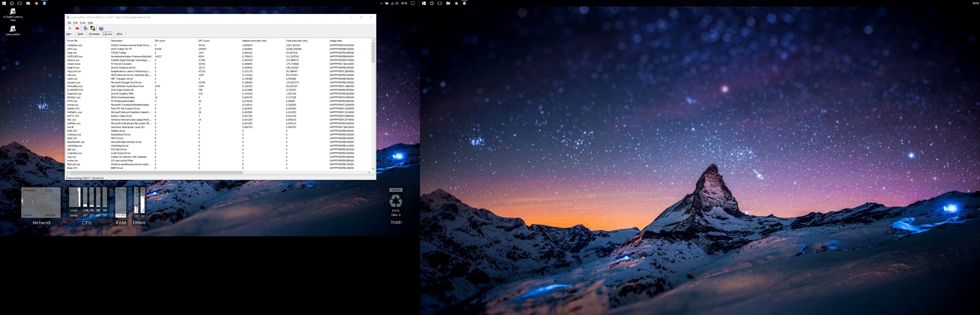Open Task View on left taskbar
980x315 pixels.
coord(20,3)
